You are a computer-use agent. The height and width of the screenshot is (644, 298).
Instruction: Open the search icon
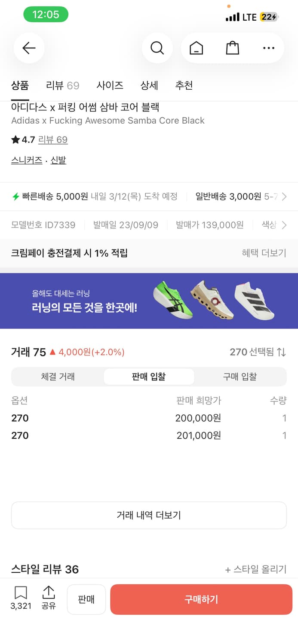point(157,48)
